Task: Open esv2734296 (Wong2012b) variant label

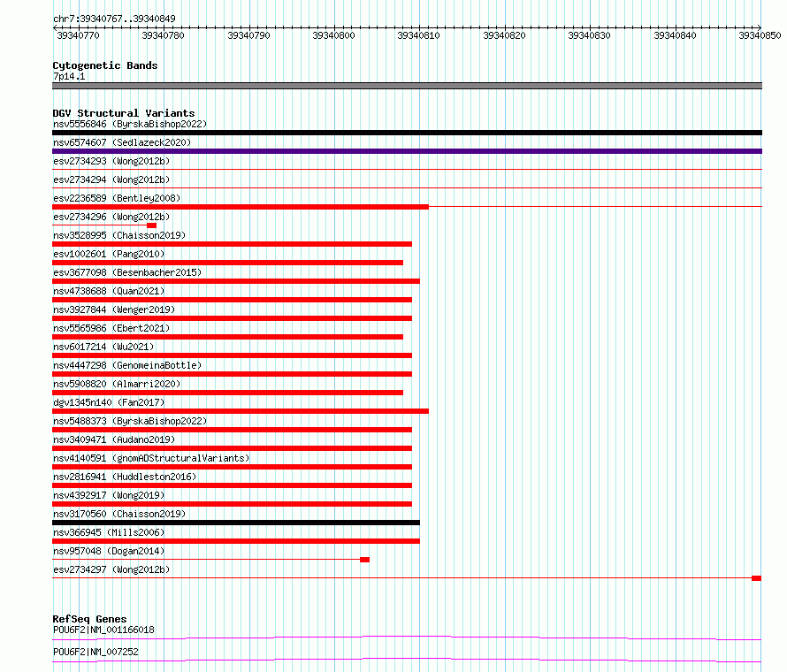Action: point(111,217)
